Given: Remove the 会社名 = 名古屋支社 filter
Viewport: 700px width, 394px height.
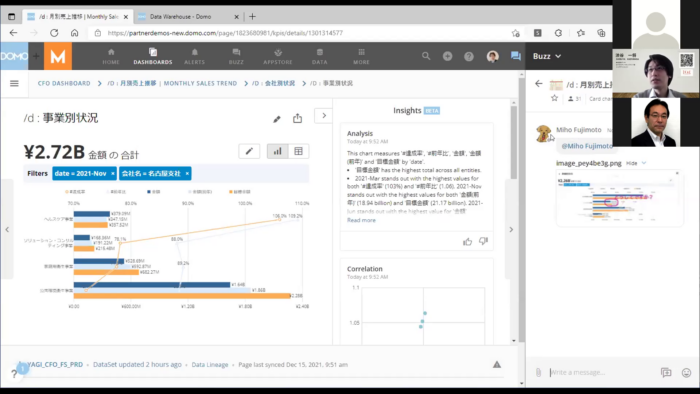Looking at the screenshot, I should [x=187, y=174].
